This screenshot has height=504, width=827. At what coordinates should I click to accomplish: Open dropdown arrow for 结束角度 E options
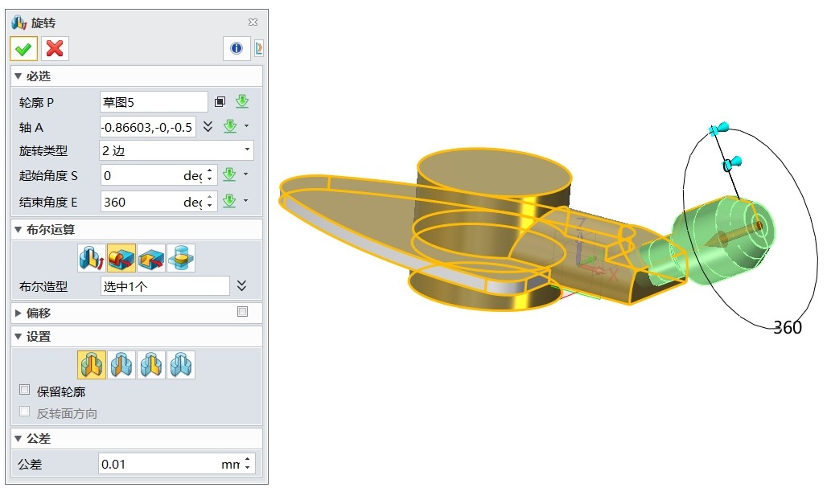(x=246, y=200)
